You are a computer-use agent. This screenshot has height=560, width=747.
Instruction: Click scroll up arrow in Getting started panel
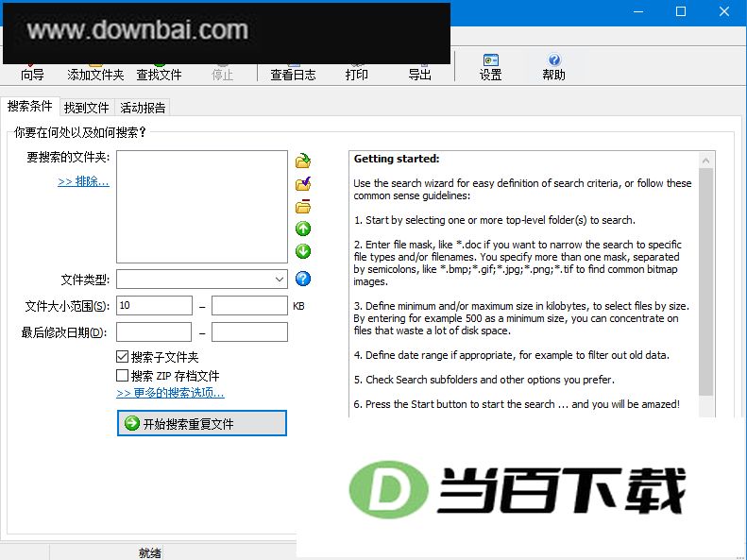[x=706, y=161]
